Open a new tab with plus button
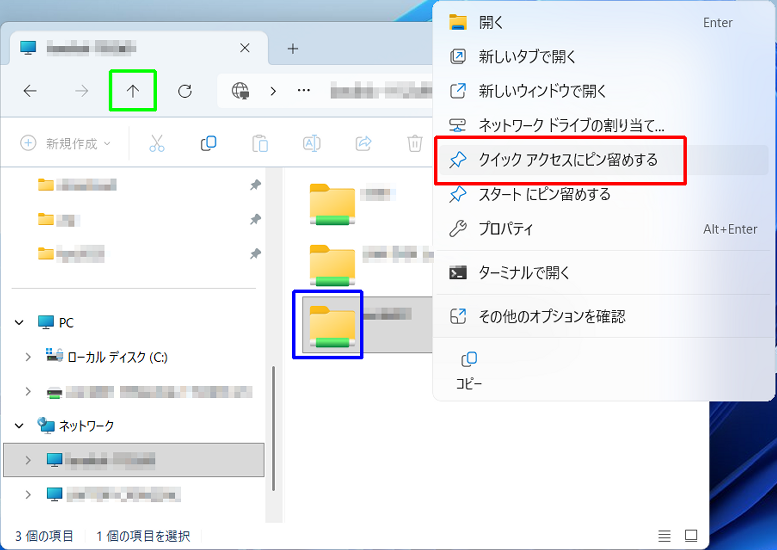Image resolution: width=777 pixels, height=550 pixels. pyautogui.click(x=293, y=48)
